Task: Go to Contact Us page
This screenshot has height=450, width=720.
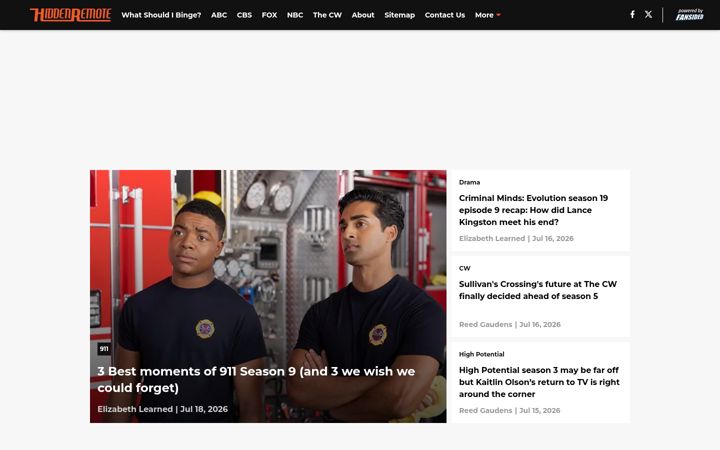Action: point(445,15)
